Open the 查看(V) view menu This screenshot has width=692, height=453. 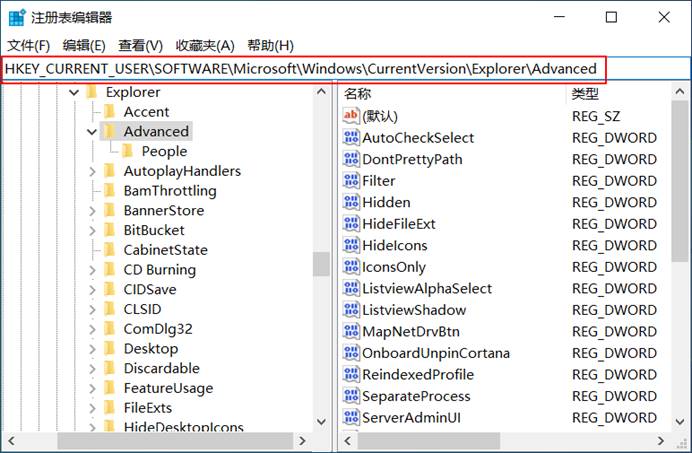coord(140,46)
